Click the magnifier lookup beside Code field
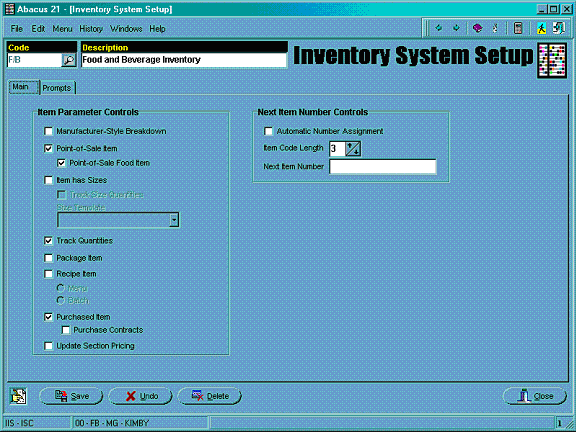This screenshot has height=432, width=576. [x=69, y=60]
